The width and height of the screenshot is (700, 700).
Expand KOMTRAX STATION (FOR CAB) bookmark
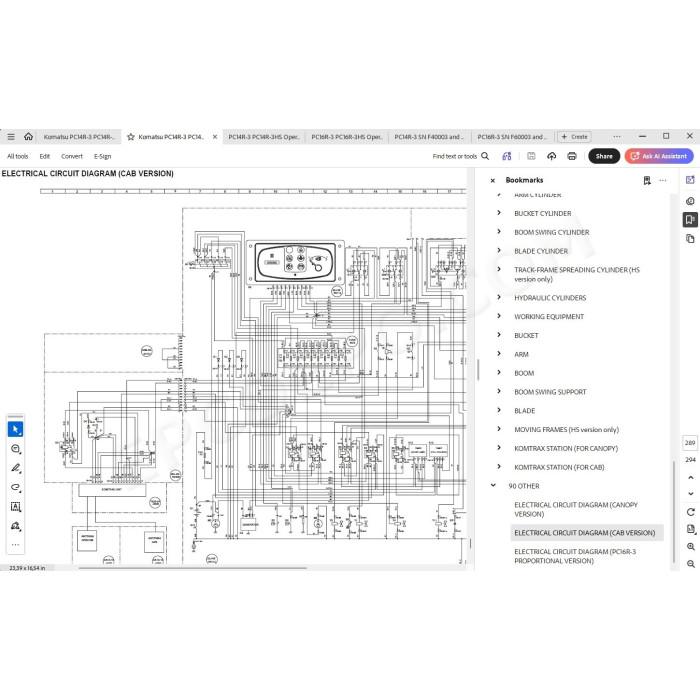click(499, 467)
